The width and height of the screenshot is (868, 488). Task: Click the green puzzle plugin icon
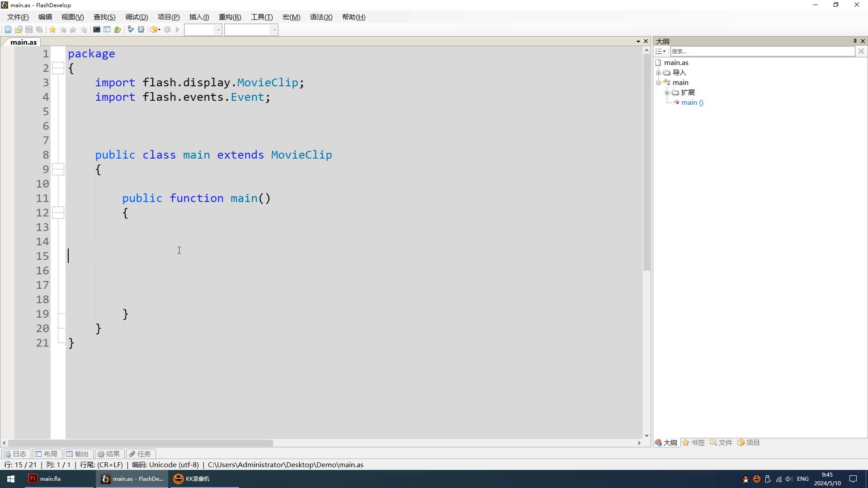(x=118, y=30)
